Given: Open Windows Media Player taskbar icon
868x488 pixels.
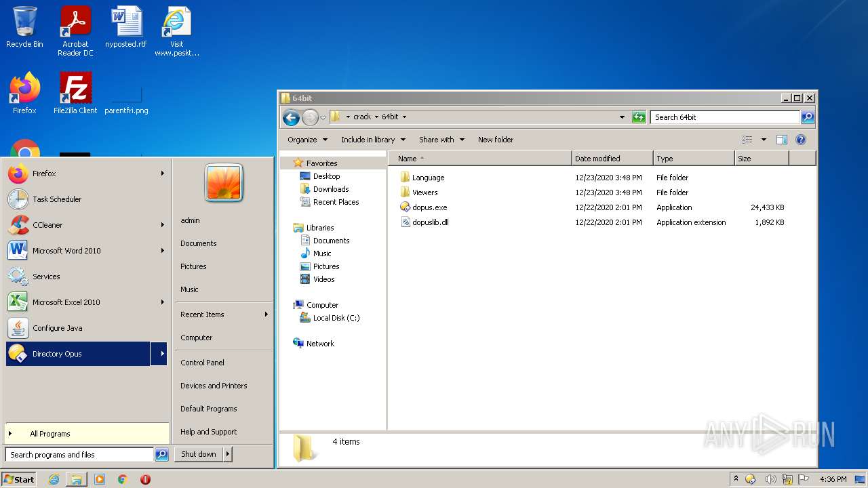Looking at the screenshot, I should 100,479.
